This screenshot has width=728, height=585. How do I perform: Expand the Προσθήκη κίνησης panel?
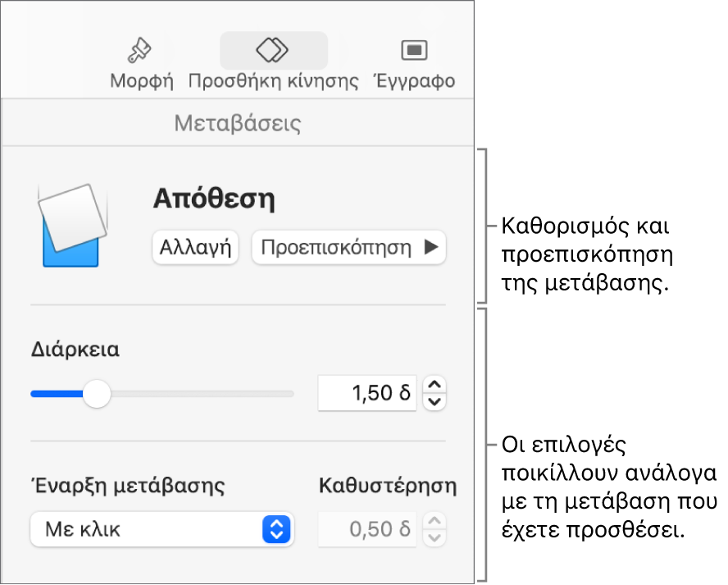(273, 62)
